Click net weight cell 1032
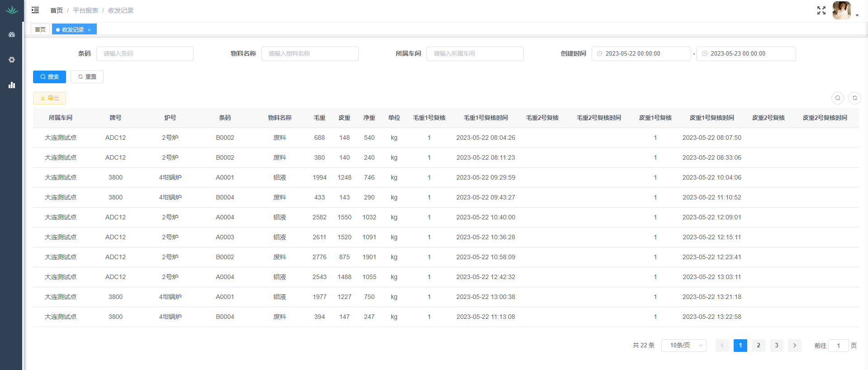Screen dimensions: 868x370 (x=369, y=217)
